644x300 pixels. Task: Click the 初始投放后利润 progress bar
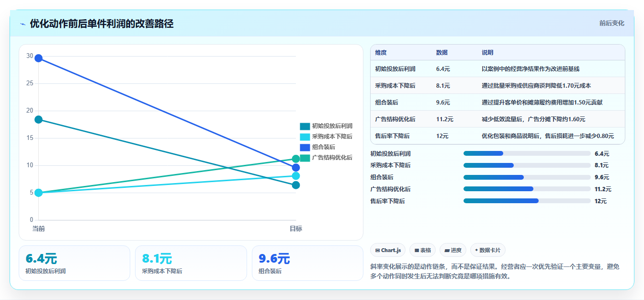527,153
